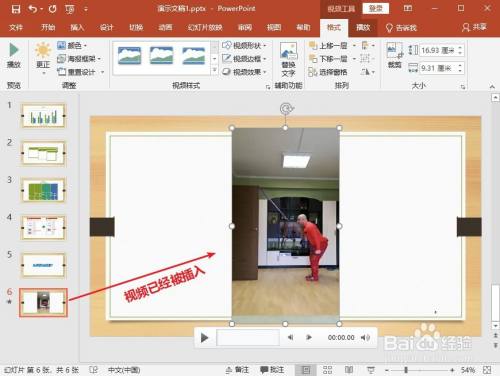Click the Share (共享) button
This screenshot has height=376, width=500.
pyautogui.click(x=474, y=27)
